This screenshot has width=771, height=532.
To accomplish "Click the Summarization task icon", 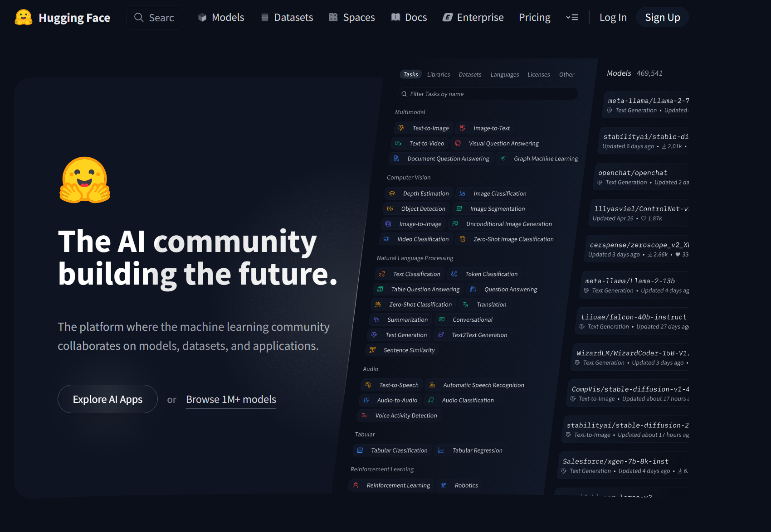I will [x=376, y=319].
